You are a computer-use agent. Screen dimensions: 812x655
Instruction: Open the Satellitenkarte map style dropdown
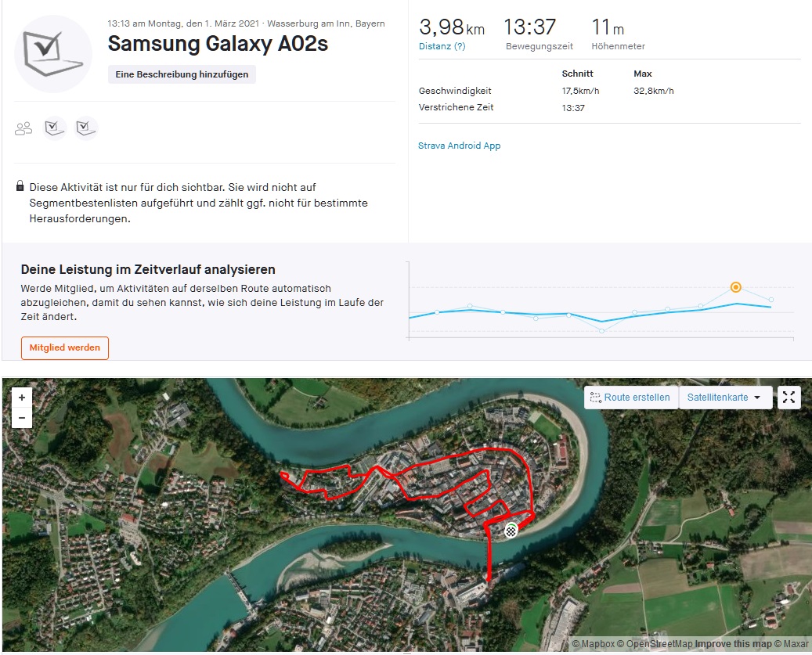pos(725,398)
